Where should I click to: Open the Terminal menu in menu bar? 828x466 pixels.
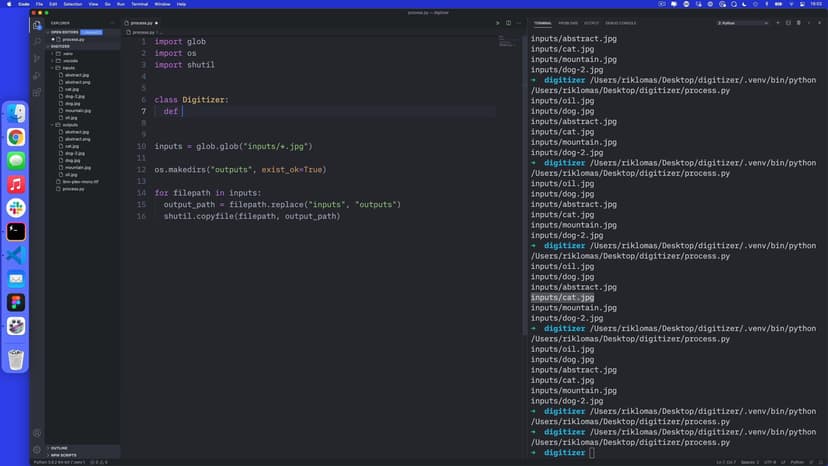tap(139, 4)
